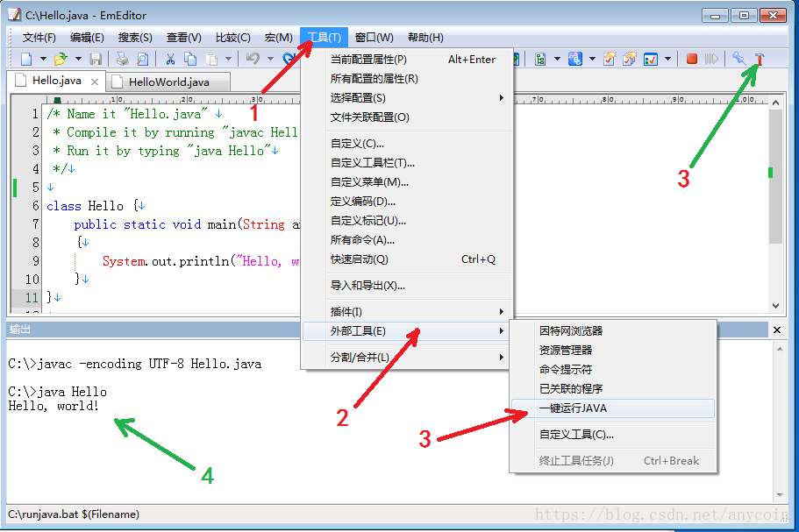Image resolution: width=799 pixels, height=532 pixels.
Task: Click the red Stop macro icon
Action: [x=692, y=59]
